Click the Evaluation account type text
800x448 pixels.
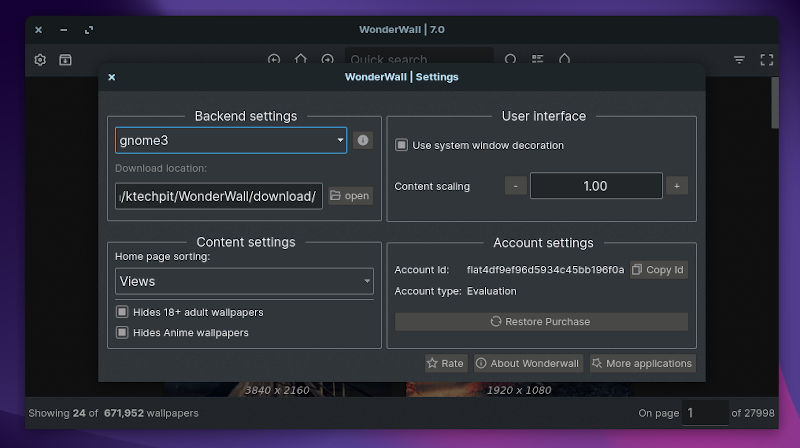click(491, 291)
